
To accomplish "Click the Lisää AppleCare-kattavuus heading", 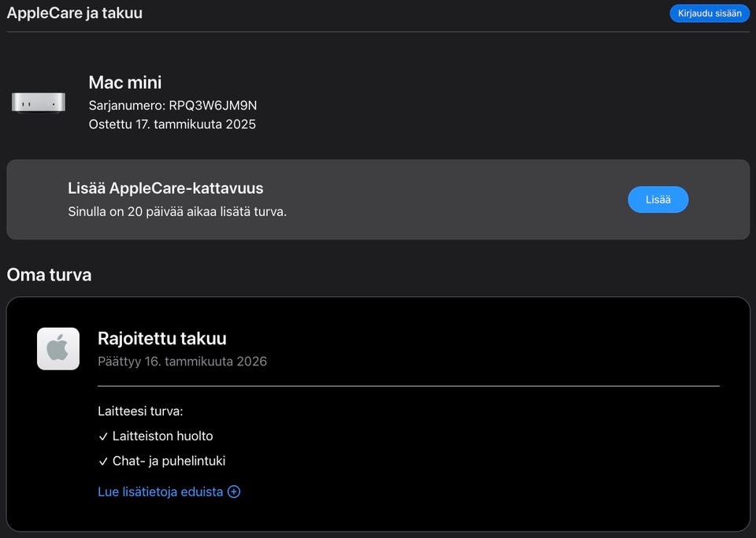I will click(165, 188).
